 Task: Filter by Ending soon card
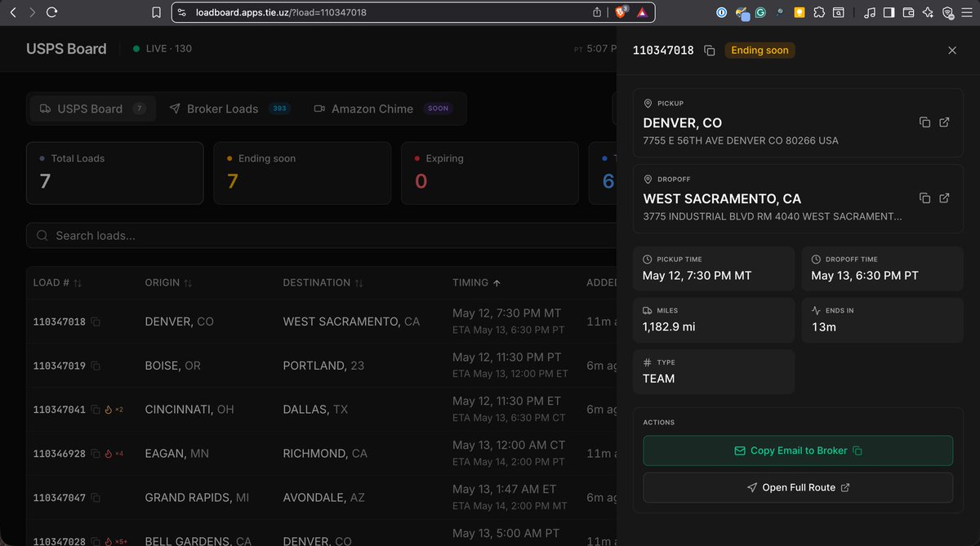click(302, 173)
